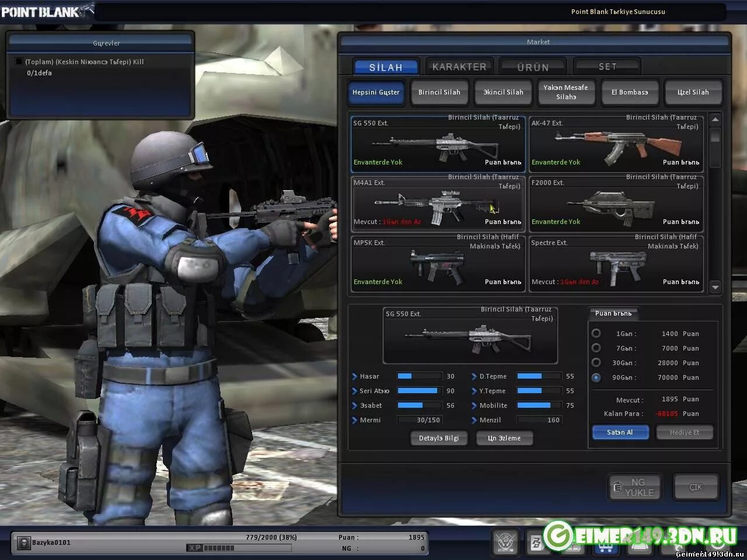Image resolution: width=747 pixels, height=560 pixels.
Task: Click the Mevcut 1895 Puan value
Action: [x=680, y=399]
